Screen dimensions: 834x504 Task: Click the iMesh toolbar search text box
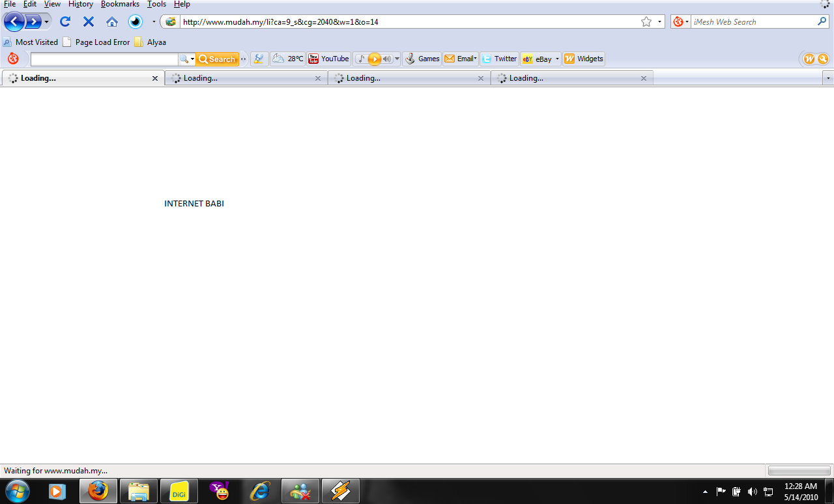[104, 59]
